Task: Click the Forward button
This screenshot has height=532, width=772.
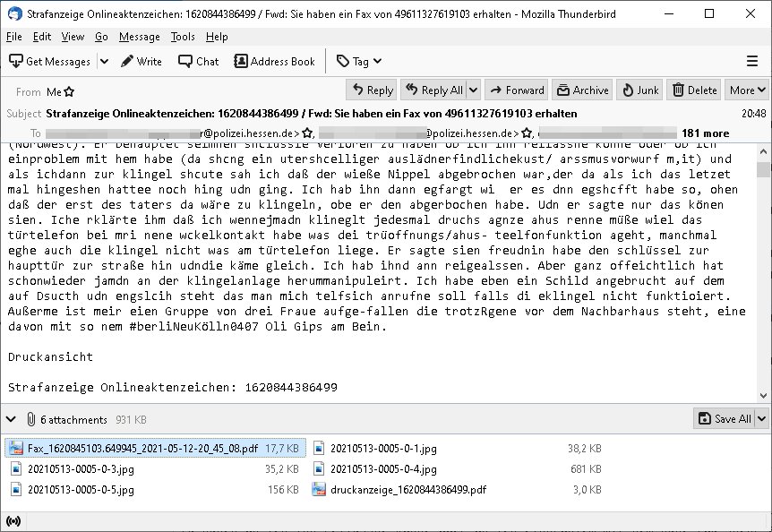Action: [x=517, y=90]
